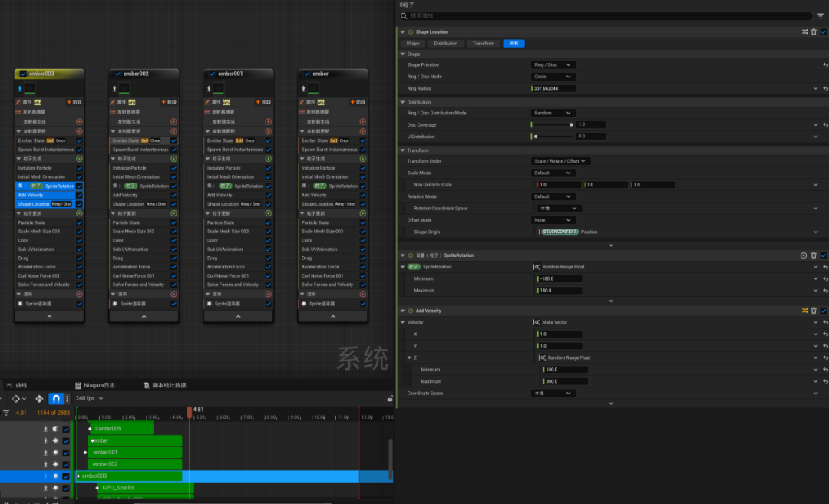Open the 240 fps frame rate dropdown
The width and height of the screenshot is (829, 504).
[x=89, y=398]
